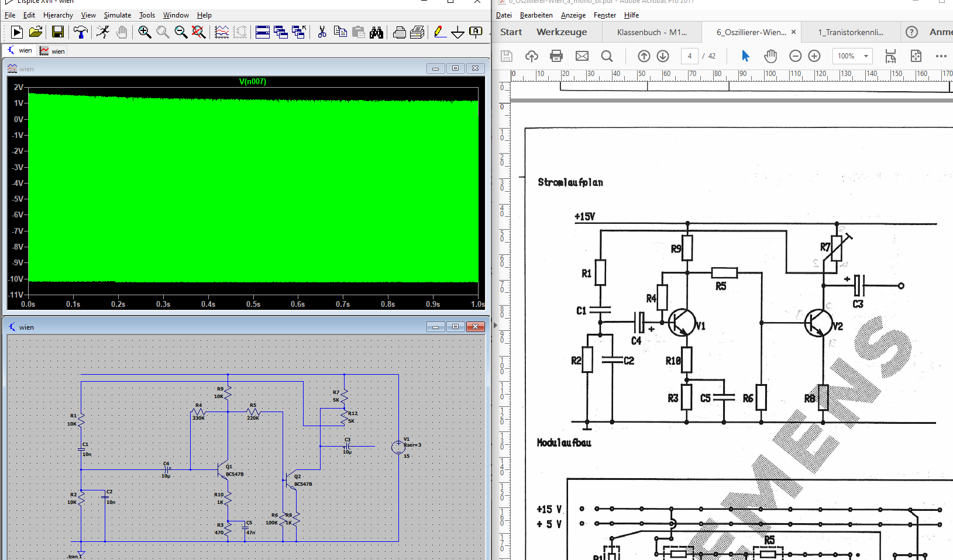
Task: Click the Acrobat help question mark
Action: pyautogui.click(x=911, y=32)
